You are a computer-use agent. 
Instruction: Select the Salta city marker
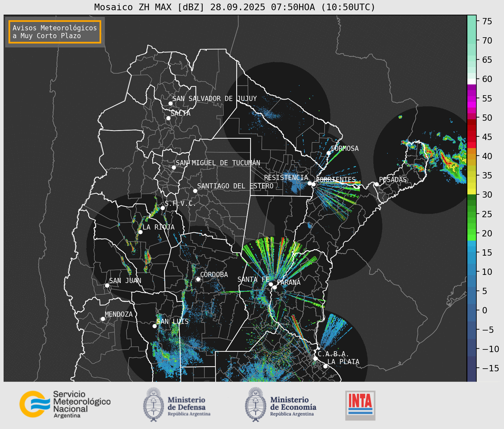click(169, 118)
